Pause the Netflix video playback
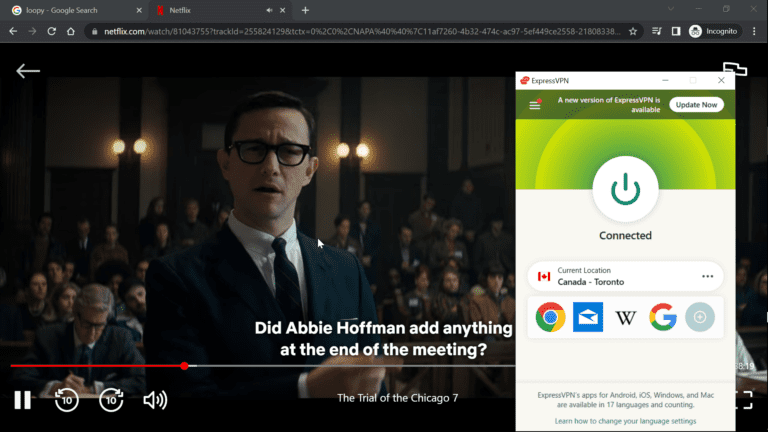 22,400
